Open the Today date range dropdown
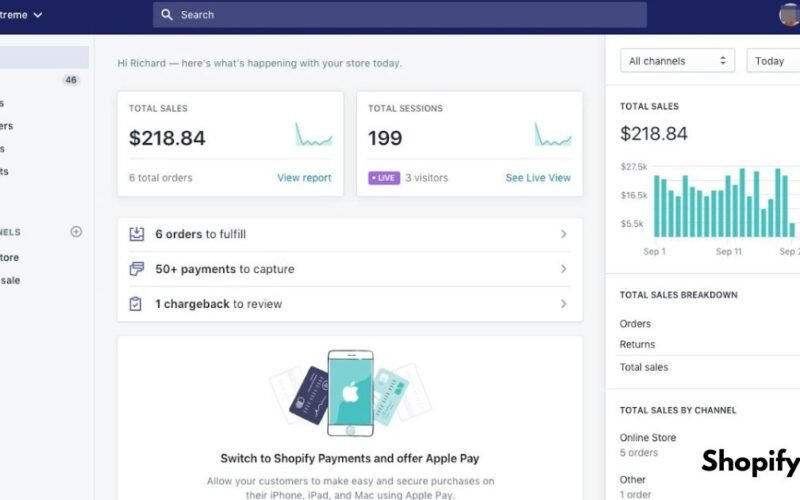The width and height of the screenshot is (800, 500). pyautogui.click(x=773, y=61)
